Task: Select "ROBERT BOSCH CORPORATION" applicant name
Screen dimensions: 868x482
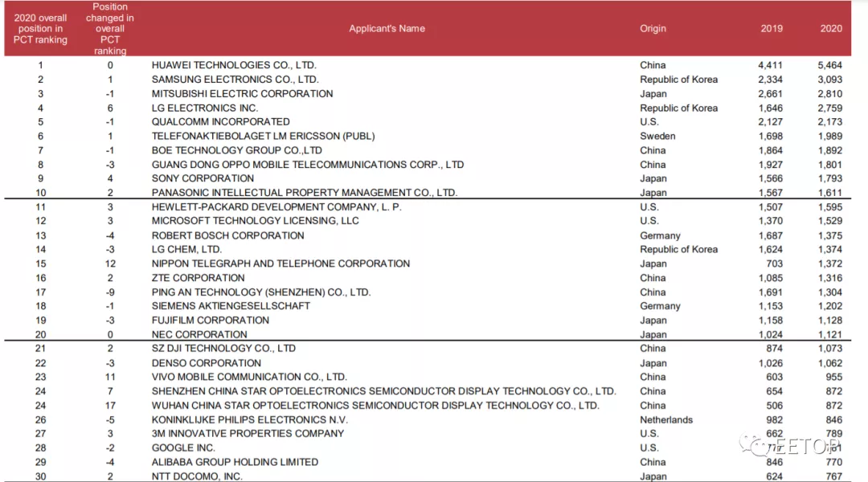Action: [228, 235]
